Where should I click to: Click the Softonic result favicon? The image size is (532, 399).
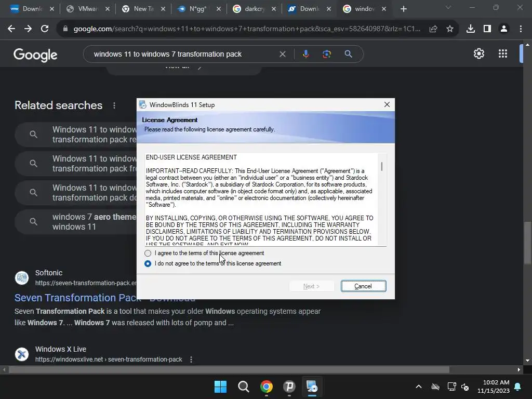pyautogui.click(x=22, y=278)
